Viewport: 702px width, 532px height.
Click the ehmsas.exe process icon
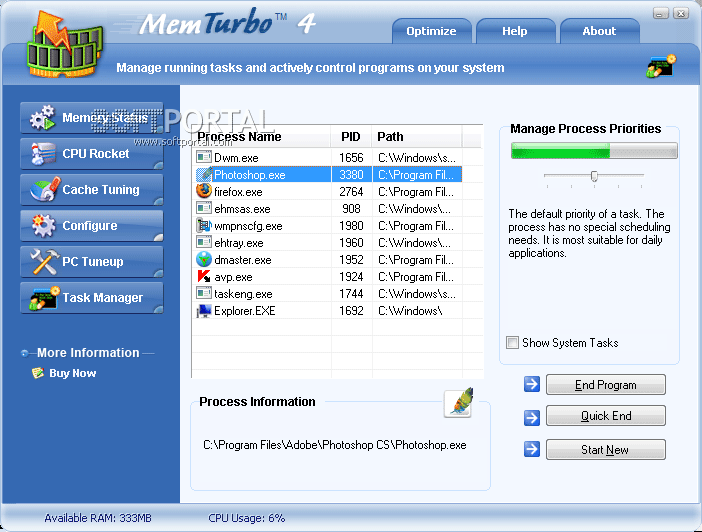pos(204,208)
